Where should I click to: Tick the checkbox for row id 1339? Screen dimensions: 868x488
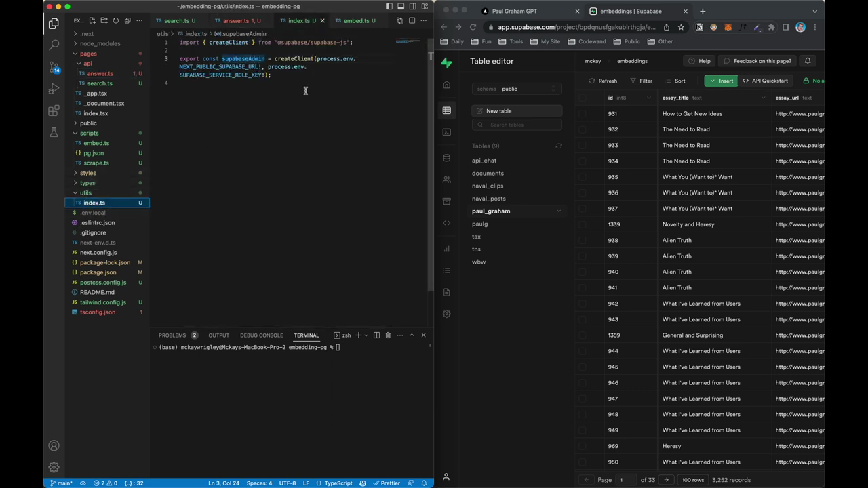tap(583, 224)
